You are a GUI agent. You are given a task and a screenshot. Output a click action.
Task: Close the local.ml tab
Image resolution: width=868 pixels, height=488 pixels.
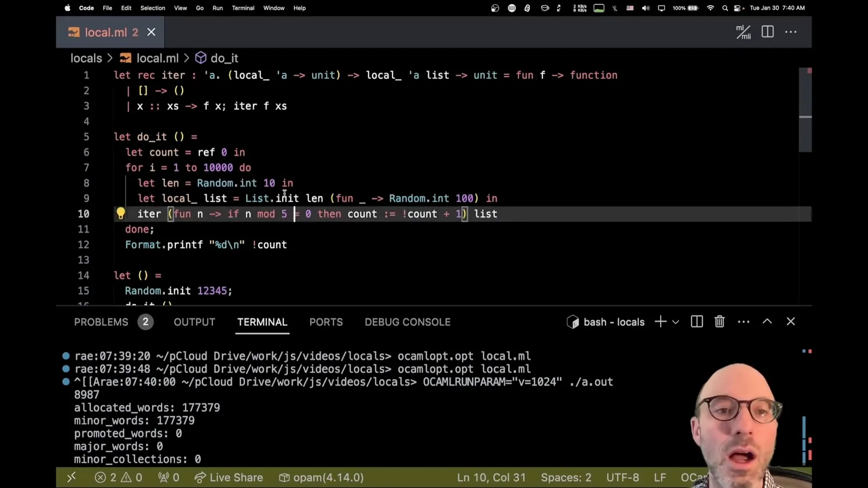[x=151, y=32]
